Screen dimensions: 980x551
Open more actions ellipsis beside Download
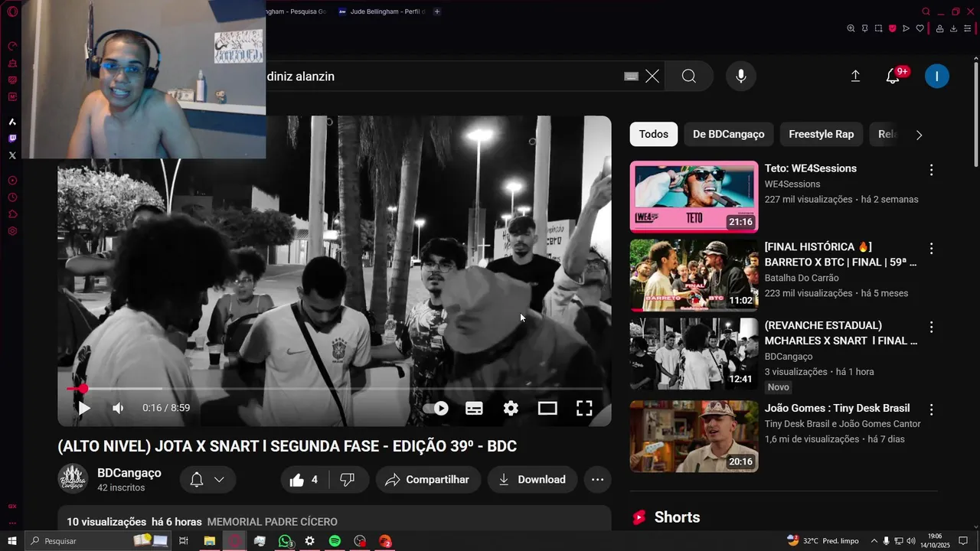pos(598,480)
